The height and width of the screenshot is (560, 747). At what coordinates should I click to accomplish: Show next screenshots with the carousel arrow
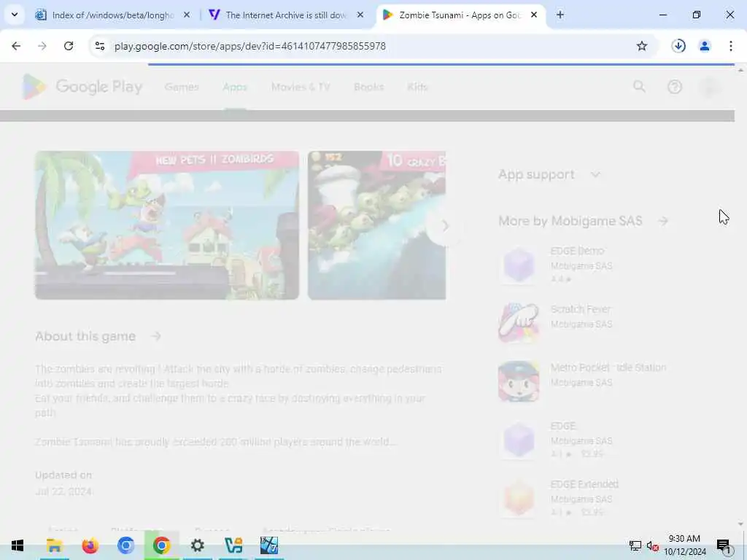(444, 226)
